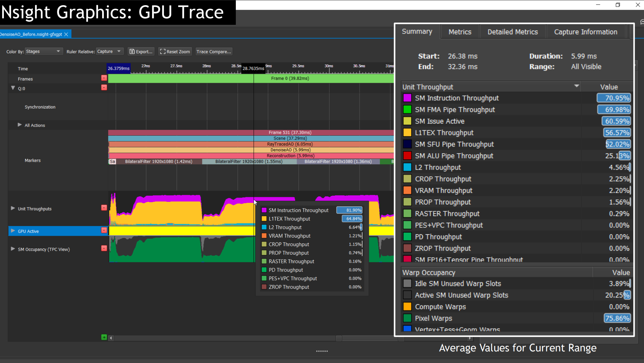Click the save icon on the Export button
The width and height of the screenshot is (644, 363).
tap(132, 51)
